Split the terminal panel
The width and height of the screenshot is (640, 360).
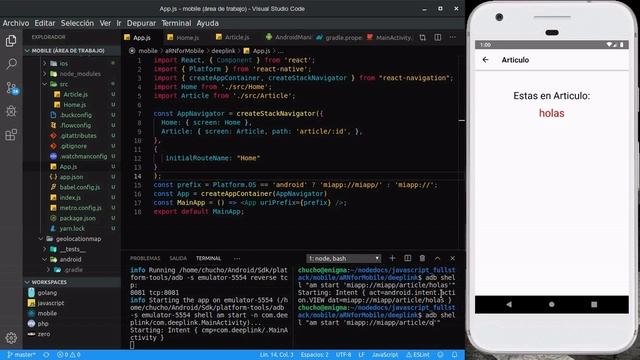click(407, 258)
